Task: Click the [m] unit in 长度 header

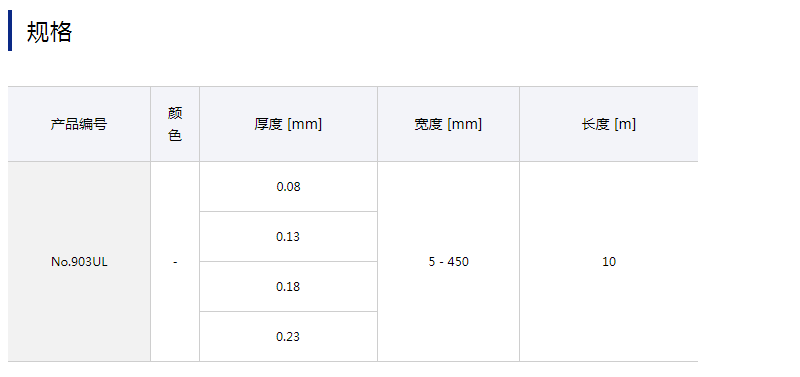Action: pos(625,124)
